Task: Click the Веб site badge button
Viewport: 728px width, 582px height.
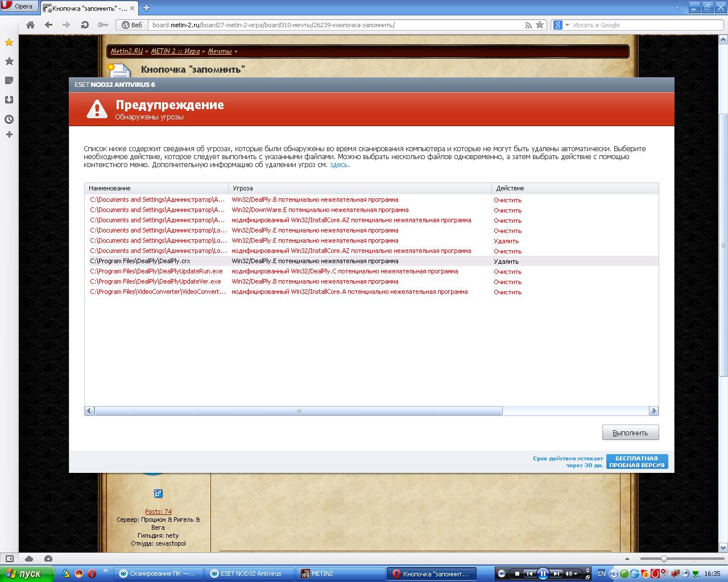Action: coord(132,25)
